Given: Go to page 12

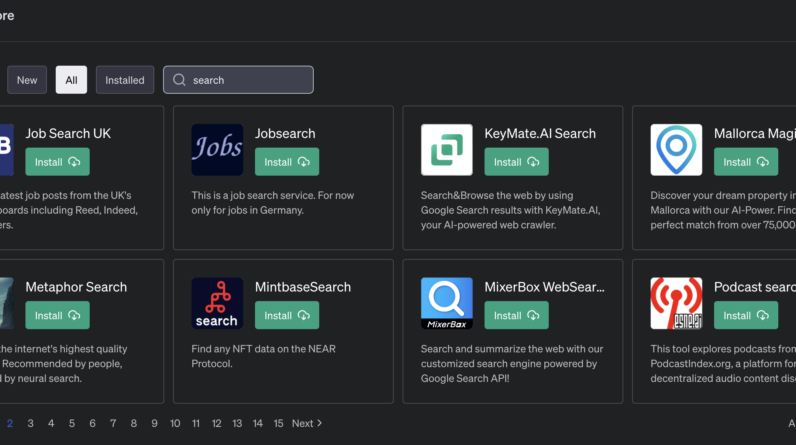Looking at the screenshot, I should [216, 423].
